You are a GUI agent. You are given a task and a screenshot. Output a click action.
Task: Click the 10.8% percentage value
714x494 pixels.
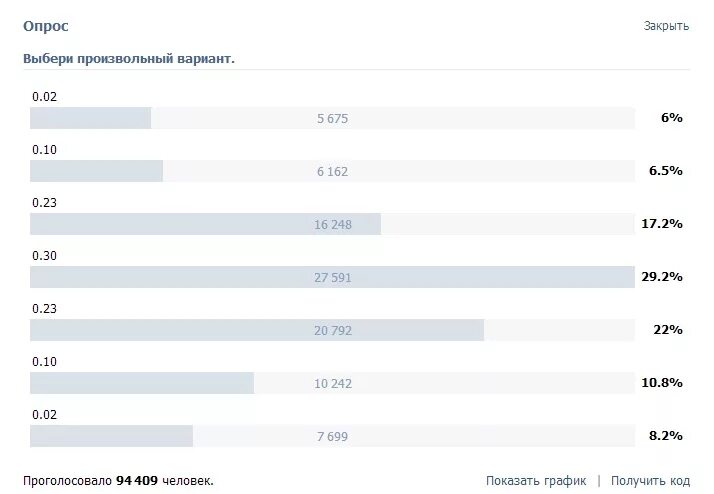662,383
